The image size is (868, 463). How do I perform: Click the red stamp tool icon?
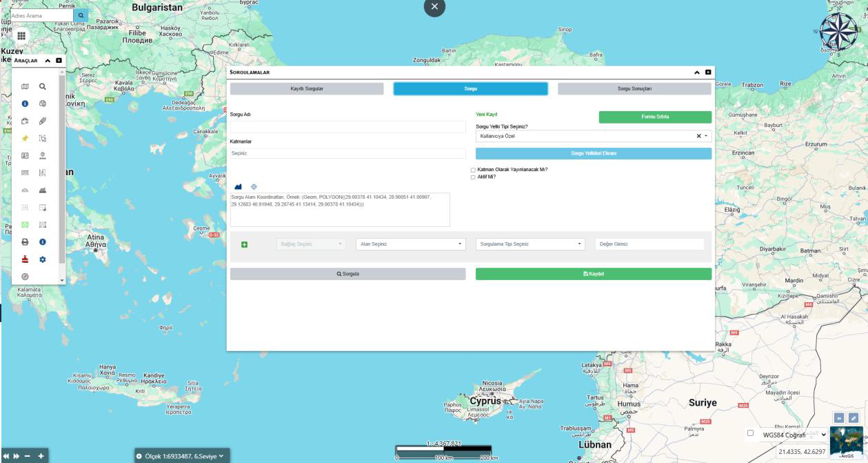pos(26,259)
